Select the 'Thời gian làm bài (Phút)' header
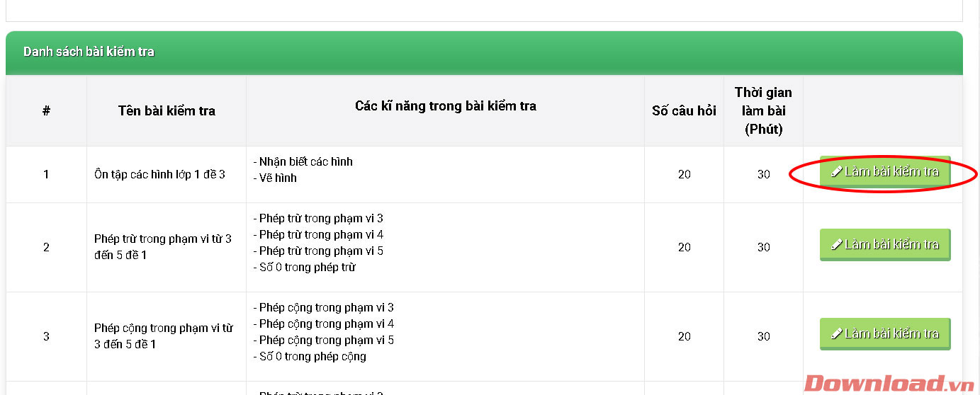The height and width of the screenshot is (395, 980). (763, 110)
